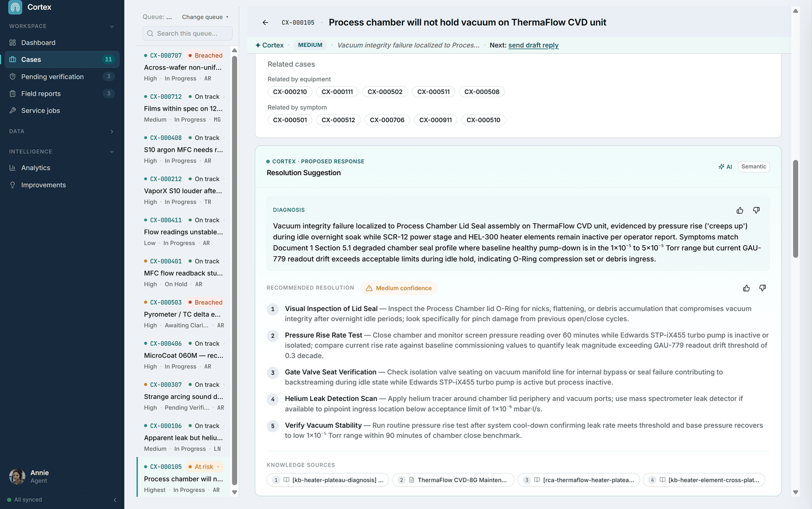812x509 pixels.
Task: Click the All synced status
Action: [x=24, y=500]
